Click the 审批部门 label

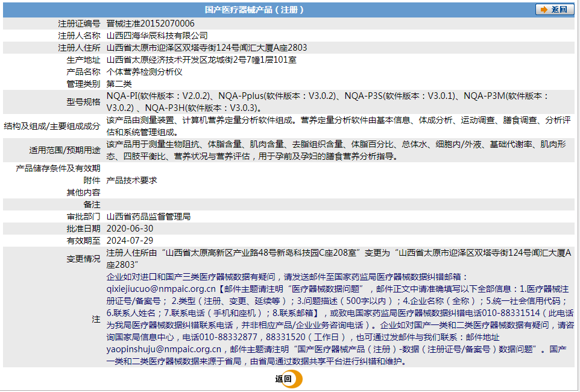(x=83, y=217)
